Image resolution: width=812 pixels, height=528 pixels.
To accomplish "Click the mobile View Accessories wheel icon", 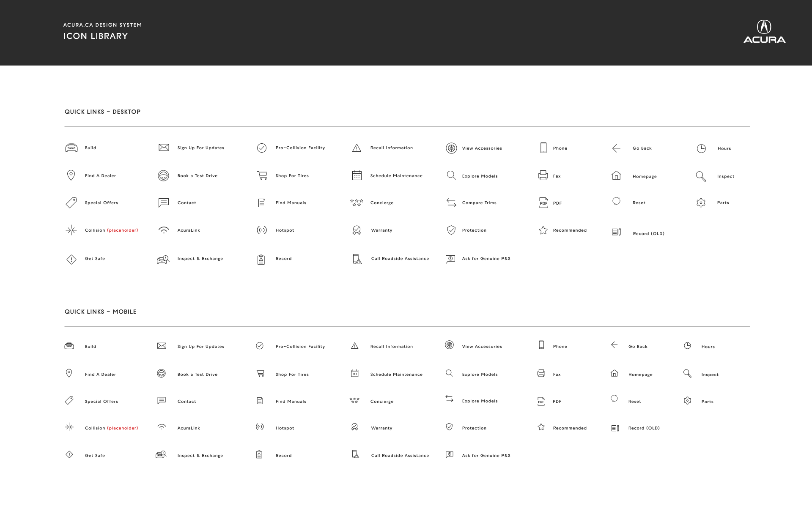I will pos(449,345).
